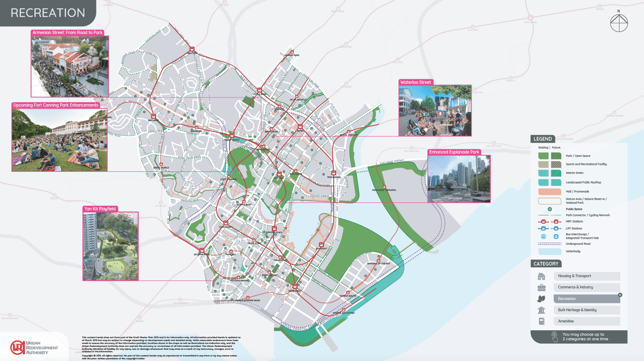Click the Dhoby Ghaut MRT station icon
Viewport: 644px width, 361px height.
[232, 136]
